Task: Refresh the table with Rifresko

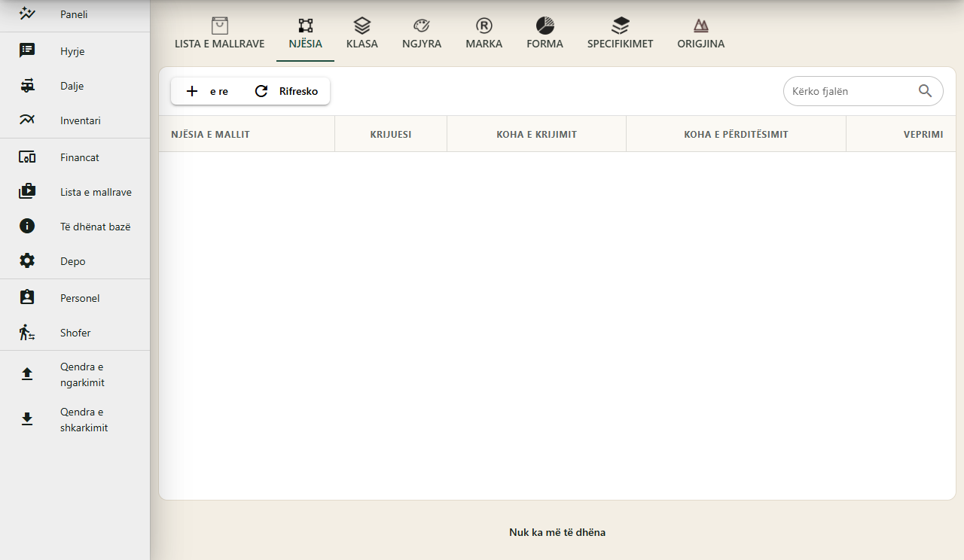Action: click(286, 91)
